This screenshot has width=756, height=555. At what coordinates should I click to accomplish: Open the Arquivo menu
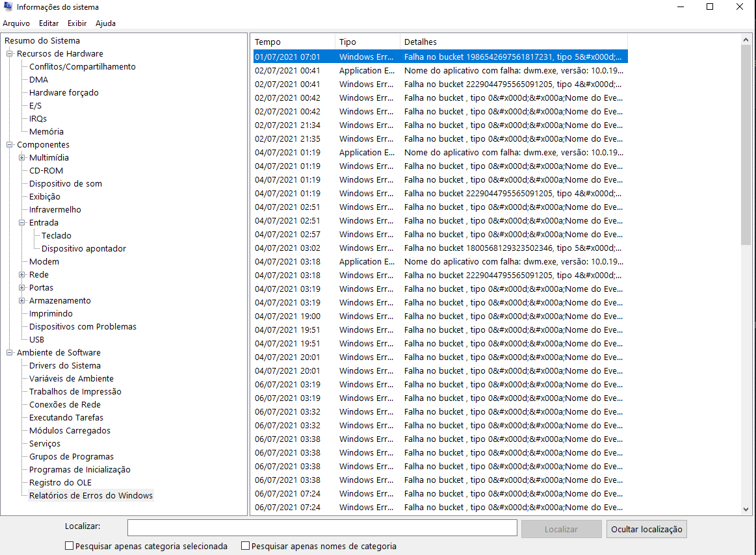click(16, 23)
